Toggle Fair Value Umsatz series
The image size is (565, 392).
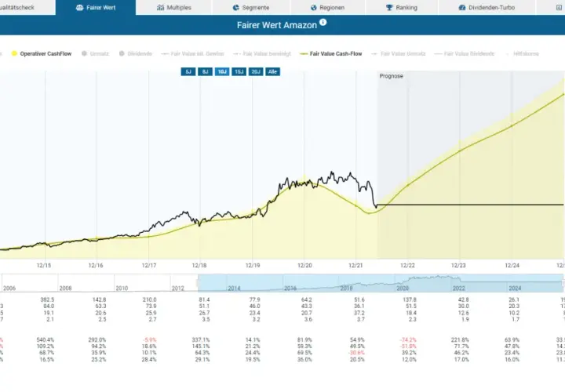(x=399, y=53)
